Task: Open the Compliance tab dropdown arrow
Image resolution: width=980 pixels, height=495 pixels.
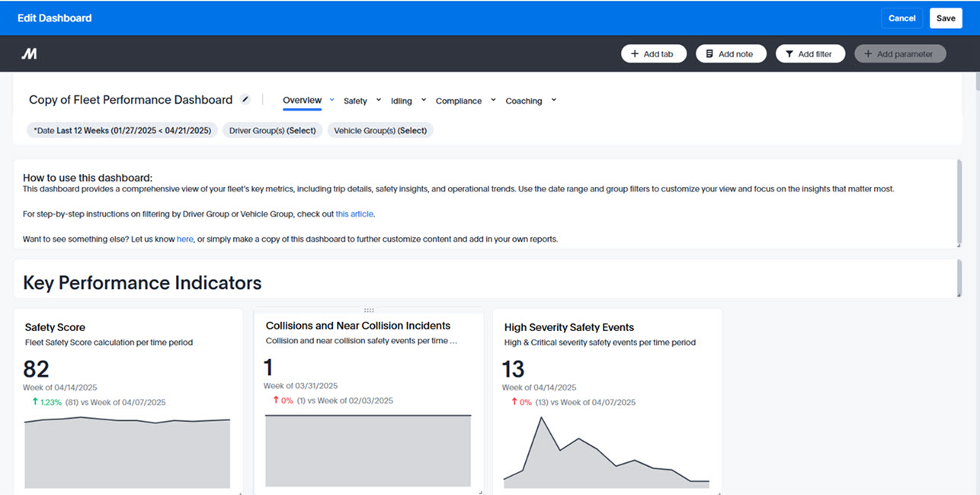Action: [x=493, y=100]
